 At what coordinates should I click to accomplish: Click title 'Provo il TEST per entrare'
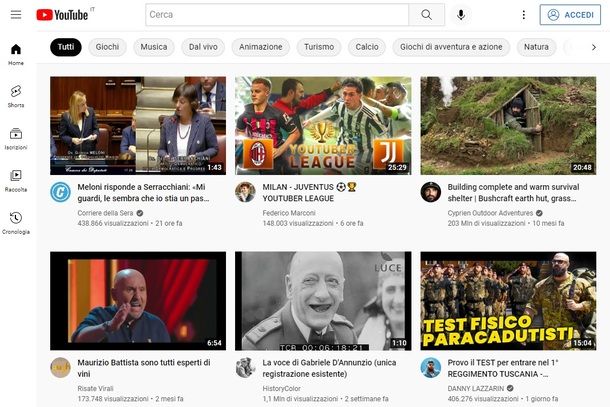coord(503,368)
